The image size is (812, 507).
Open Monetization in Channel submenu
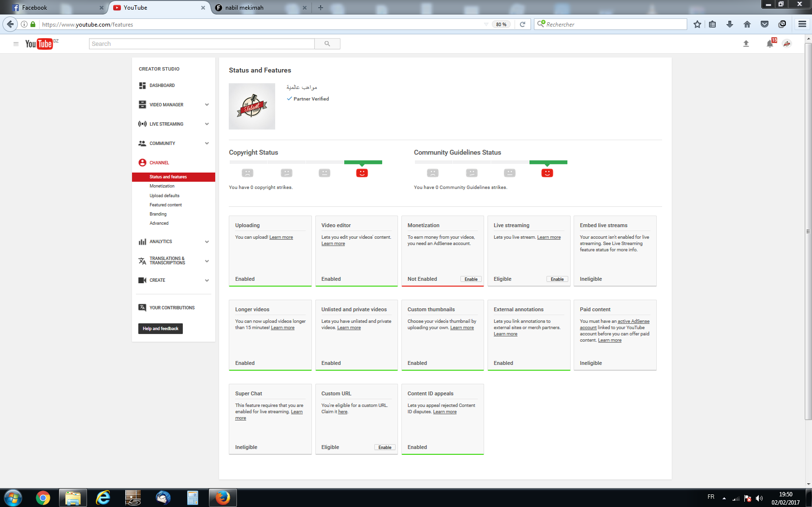(162, 186)
